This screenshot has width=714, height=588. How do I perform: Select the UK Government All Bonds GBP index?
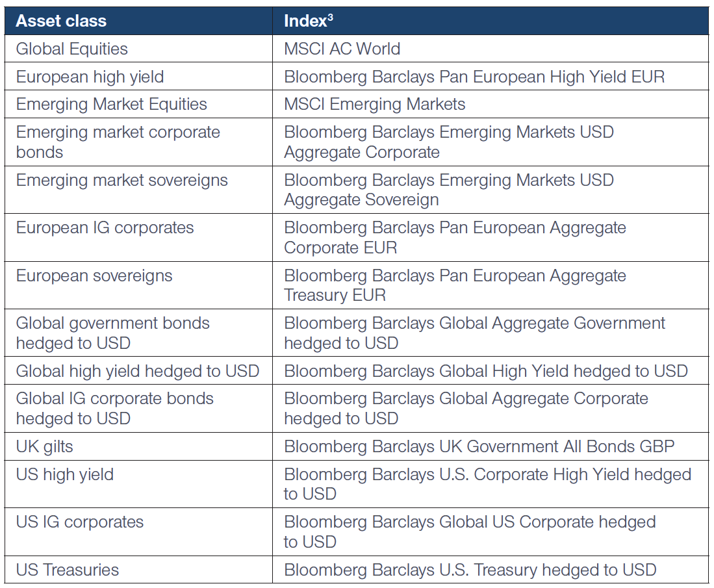coord(479,446)
